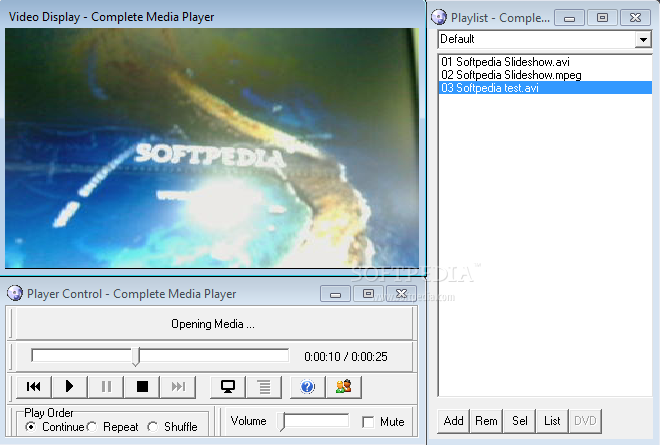This screenshot has width=660, height=445.
Task: Click List button in Playlist
Action: [552, 421]
